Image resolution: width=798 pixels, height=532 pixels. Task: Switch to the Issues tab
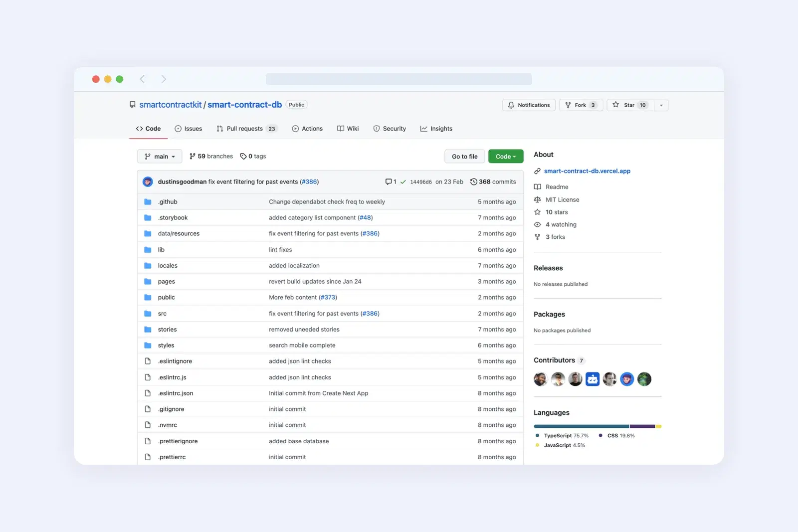click(x=189, y=129)
